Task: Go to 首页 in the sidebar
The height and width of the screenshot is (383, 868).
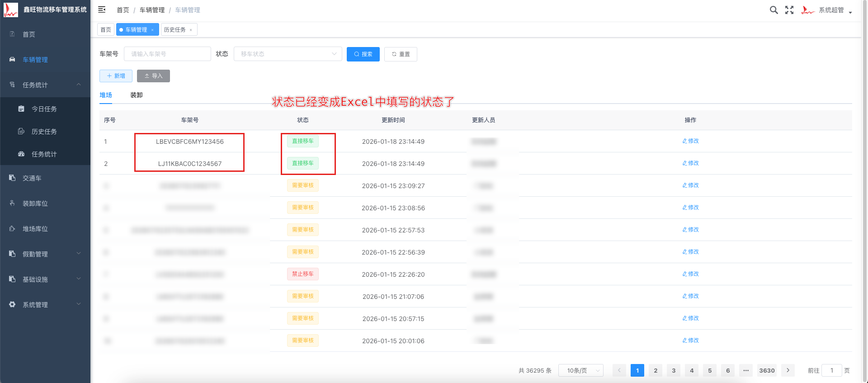Action: tap(45, 34)
